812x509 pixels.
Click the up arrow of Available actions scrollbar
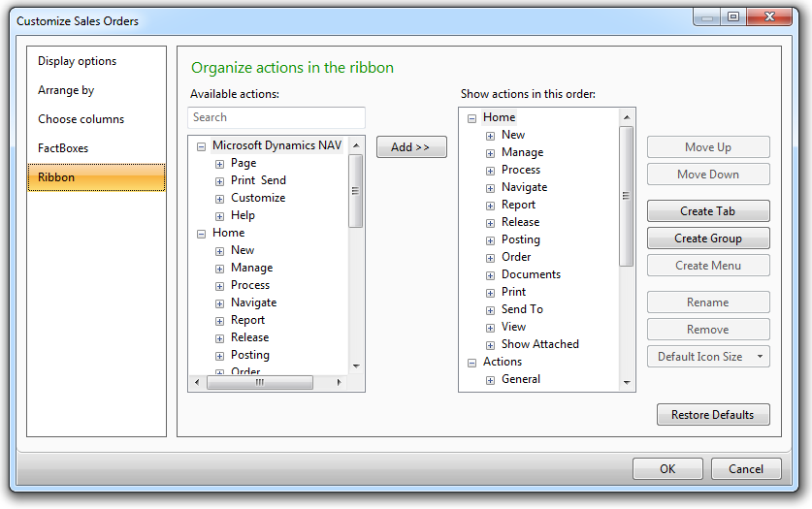(356, 145)
